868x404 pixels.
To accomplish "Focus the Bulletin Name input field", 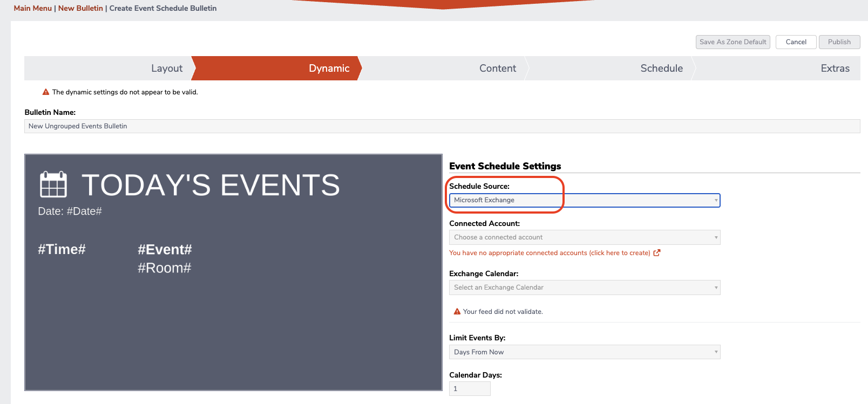I will [x=442, y=126].
